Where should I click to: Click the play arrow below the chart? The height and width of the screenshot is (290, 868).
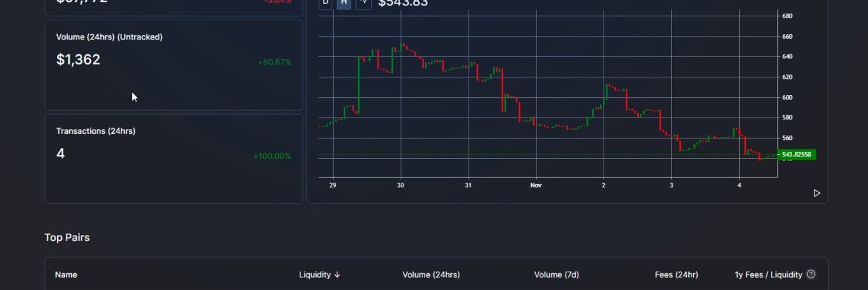[x=816, y=194]
